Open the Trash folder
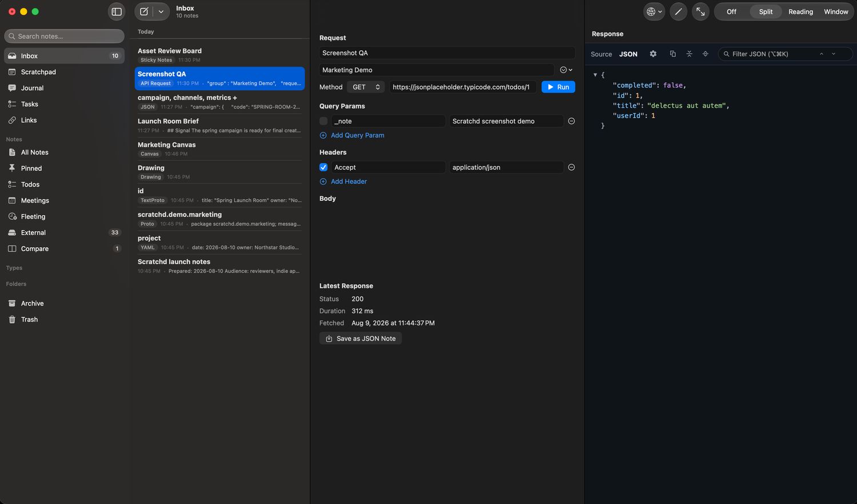This screenshot has height=504, width=857. [x=64, y=319]
